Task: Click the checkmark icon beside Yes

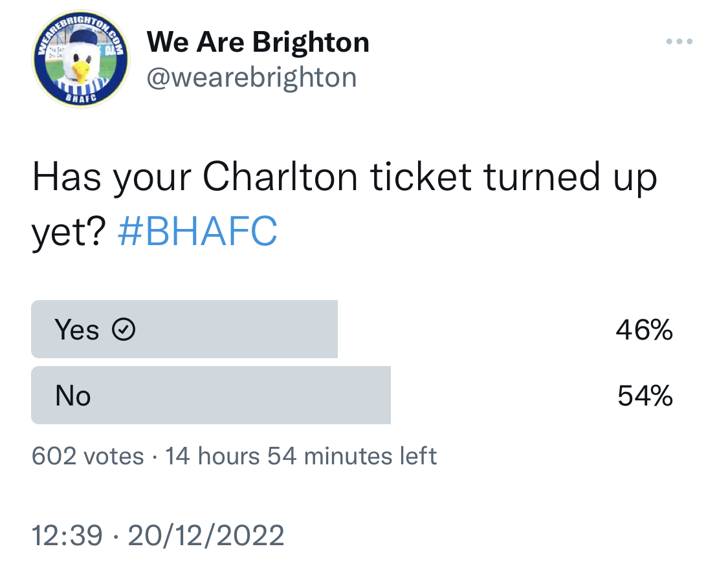Action: click(124, 329)
